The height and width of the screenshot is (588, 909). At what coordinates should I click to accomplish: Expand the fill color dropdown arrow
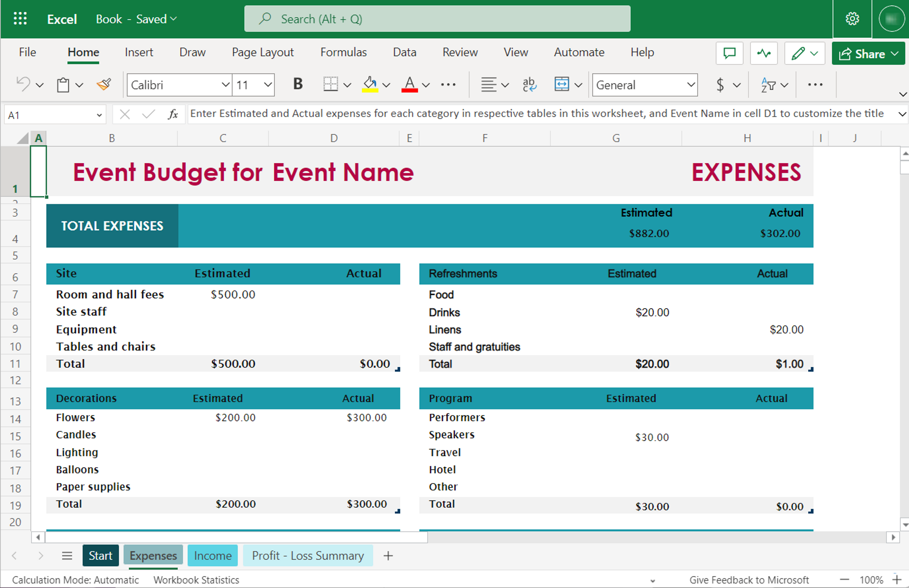[x=387, y=85]
